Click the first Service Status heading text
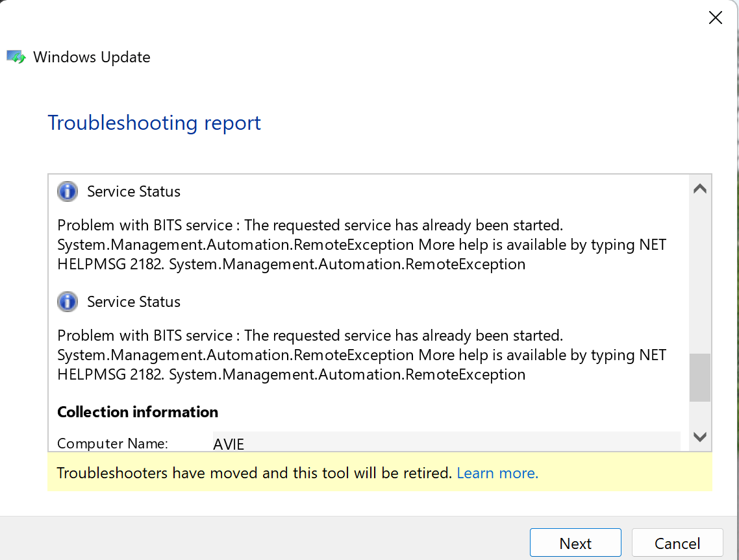The image size is (739, 560). (134, 191)
